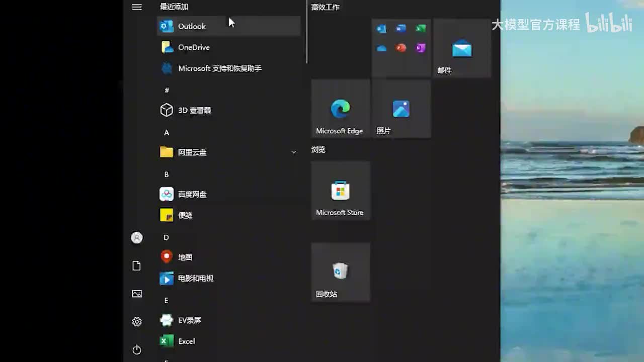
Task: Click the # letter group header
Action: 167,90
